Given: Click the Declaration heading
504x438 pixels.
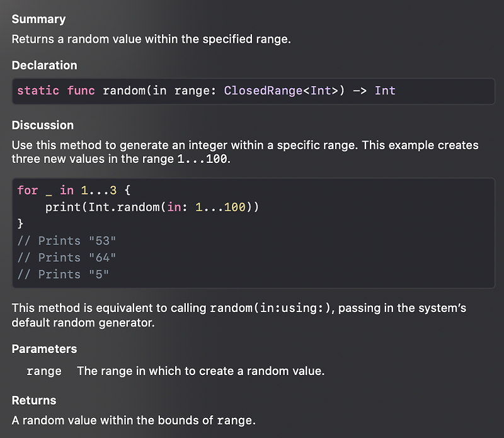Looking at the screenshot, I should (x=44, y=65).
